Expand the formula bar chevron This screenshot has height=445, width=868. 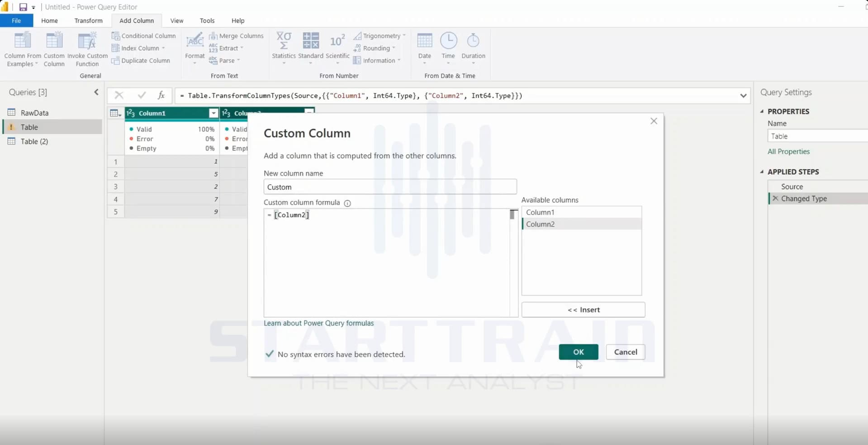(743, 96)
